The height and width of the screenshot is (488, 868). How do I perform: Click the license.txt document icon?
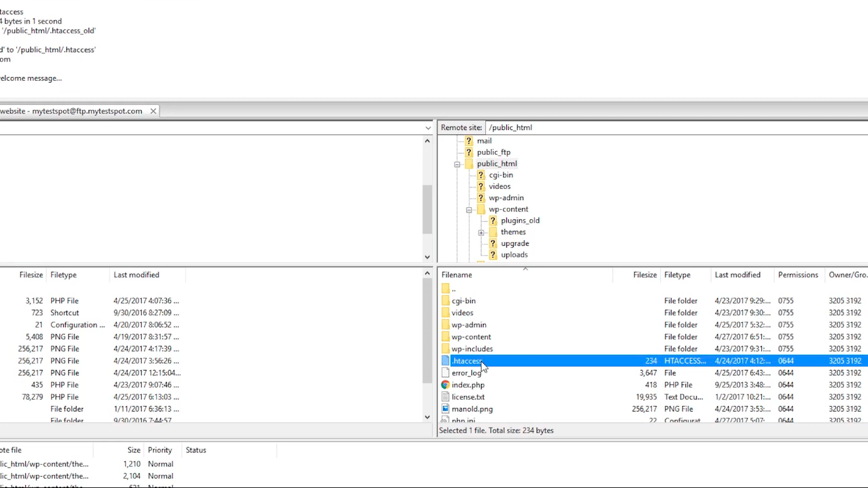(x=445, y=397)
